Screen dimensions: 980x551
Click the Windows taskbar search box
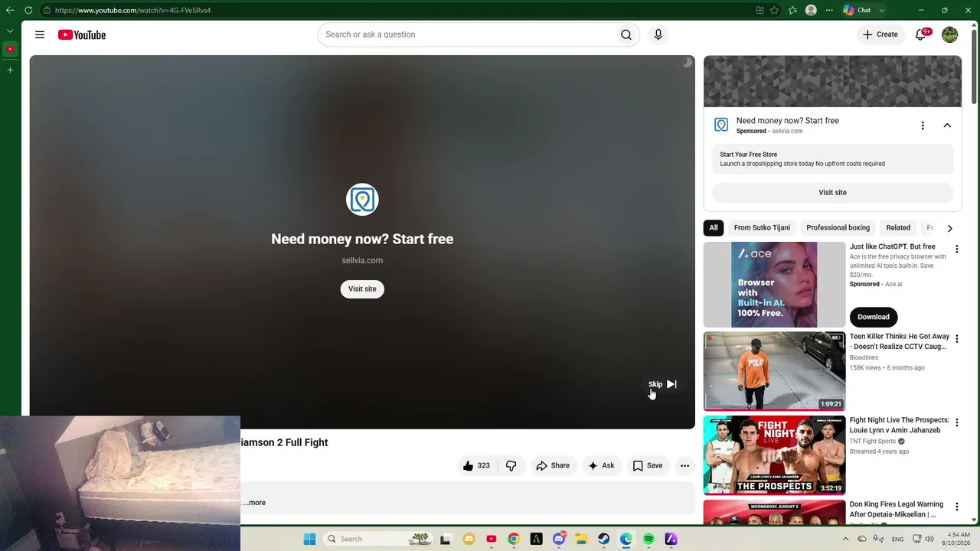[x=379, y=539]
